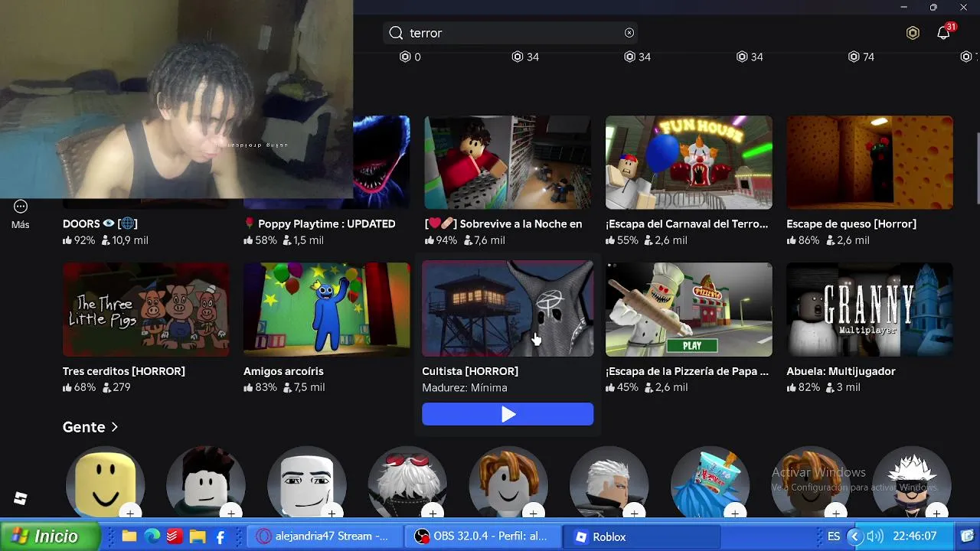Viewport: 980px width, 551px height.
Task: Open the yellow file explorer taskbar icon
Action: (198, 536)
